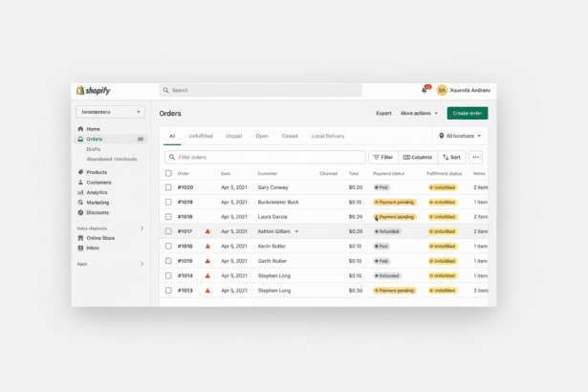Click warning icon on order #1017
Image resolution: width=588 pixels, height=392 pixels.
(207, 231)
